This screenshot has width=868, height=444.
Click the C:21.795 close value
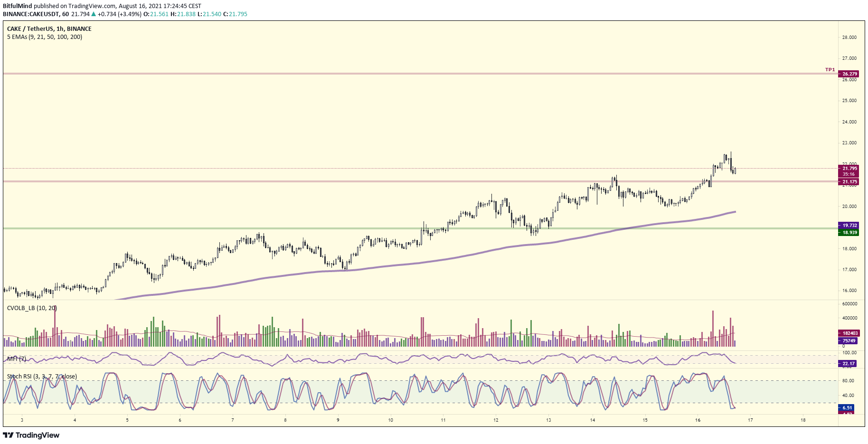pos(236,14)
